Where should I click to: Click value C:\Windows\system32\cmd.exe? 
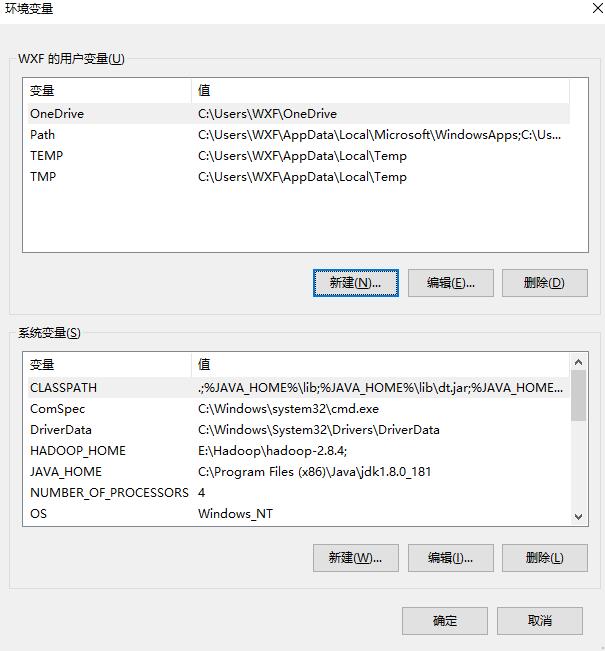click(288, 409)
